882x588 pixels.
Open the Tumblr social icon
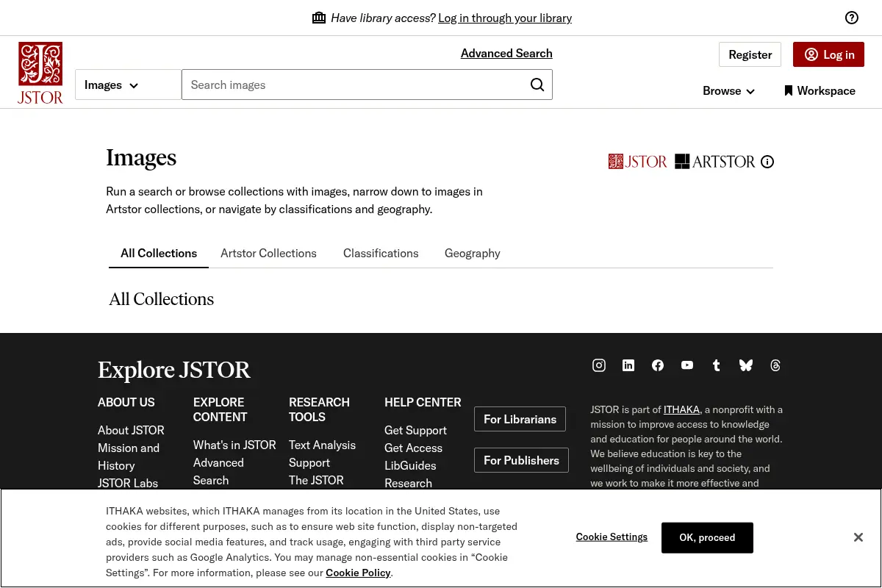(x=717, y=365)
